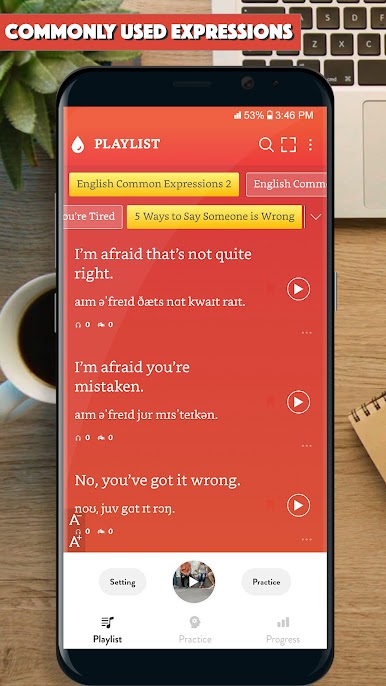Screen dimensions: 386x686
Task: Open the Setting pill button
Action: coord(123,582)
